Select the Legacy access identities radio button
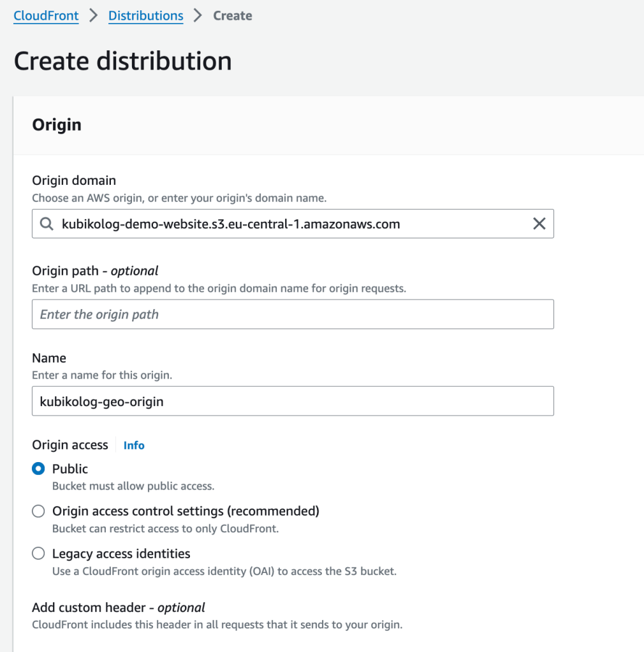The width and height of the screenshot is (644, 652). [39, 553]
